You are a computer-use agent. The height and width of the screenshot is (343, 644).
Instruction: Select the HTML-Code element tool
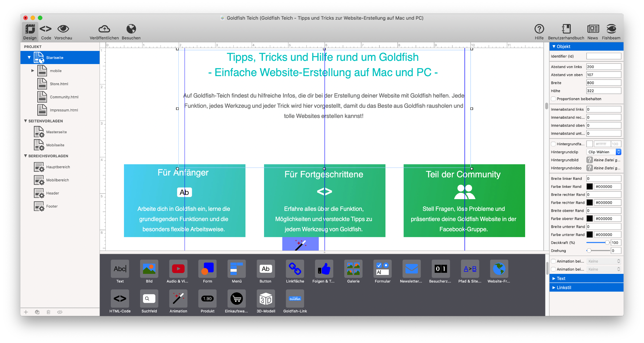point(120,301)
